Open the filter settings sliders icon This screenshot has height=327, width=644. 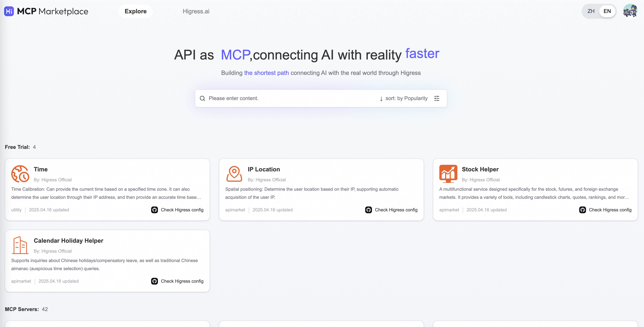tap(437, 99)
